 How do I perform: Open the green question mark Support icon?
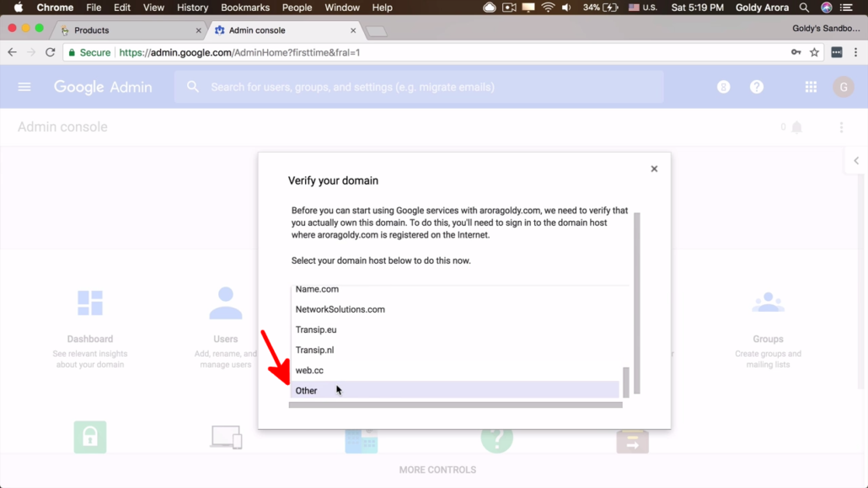(x=496, y=439)
